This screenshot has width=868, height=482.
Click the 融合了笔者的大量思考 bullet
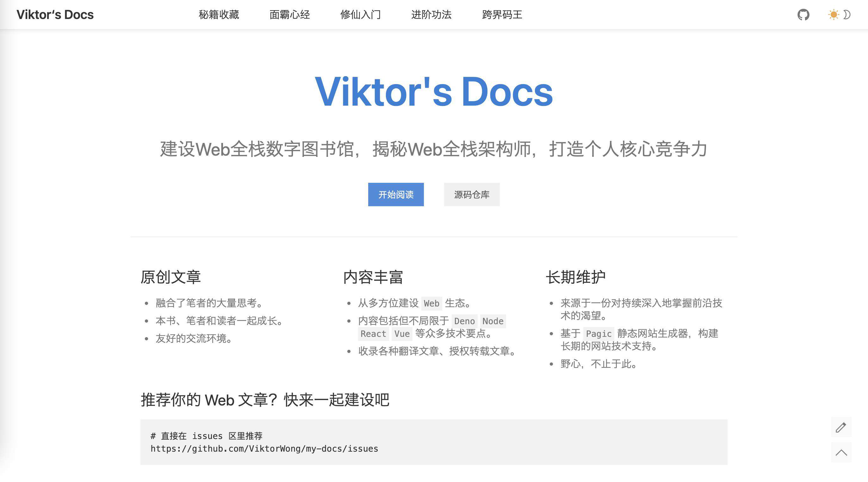tap(210, 303)
